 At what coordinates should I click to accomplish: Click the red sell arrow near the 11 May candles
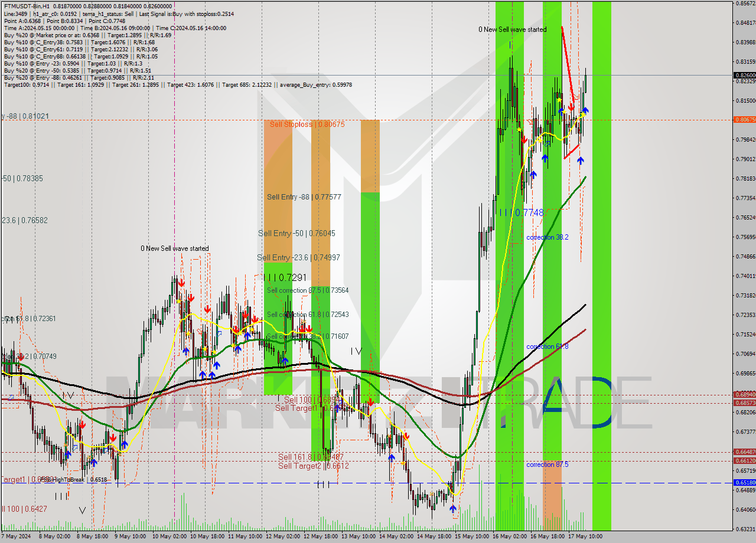coord(245,315)
